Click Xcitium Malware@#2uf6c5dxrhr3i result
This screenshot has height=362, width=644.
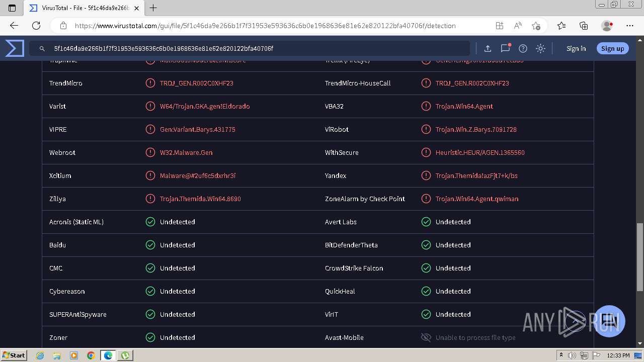[198, 175]
